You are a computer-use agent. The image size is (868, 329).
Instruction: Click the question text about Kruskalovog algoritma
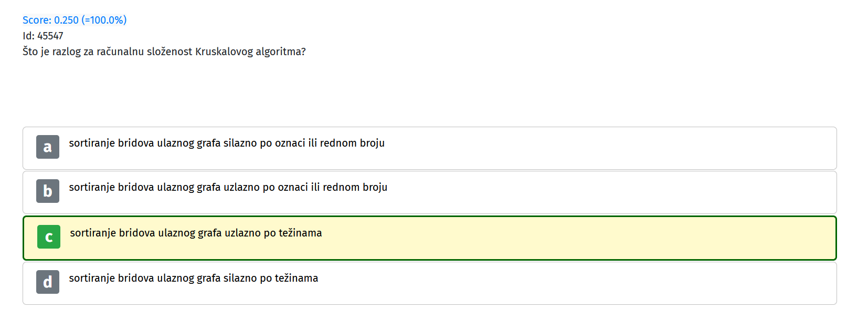coord(164,52)
